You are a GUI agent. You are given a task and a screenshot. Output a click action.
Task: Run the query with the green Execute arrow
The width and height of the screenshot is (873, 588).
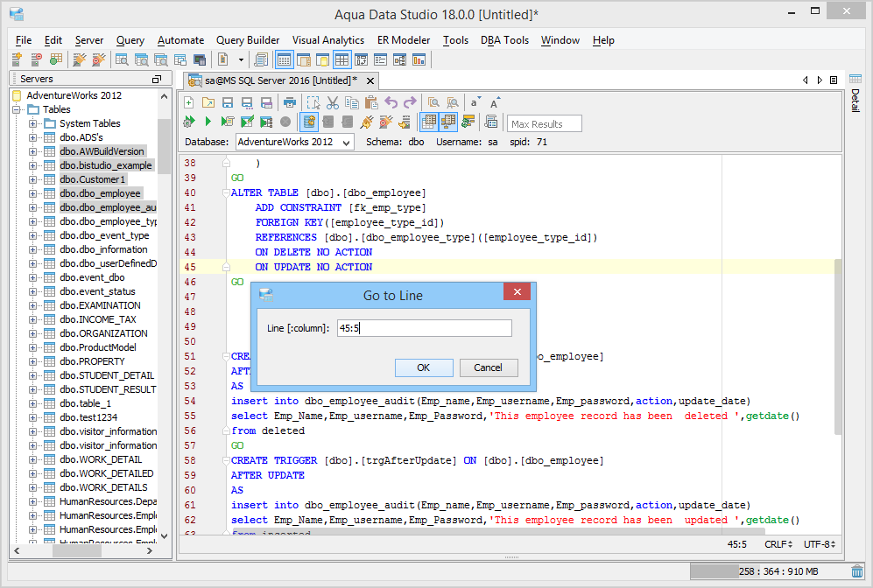pos(208,122)
